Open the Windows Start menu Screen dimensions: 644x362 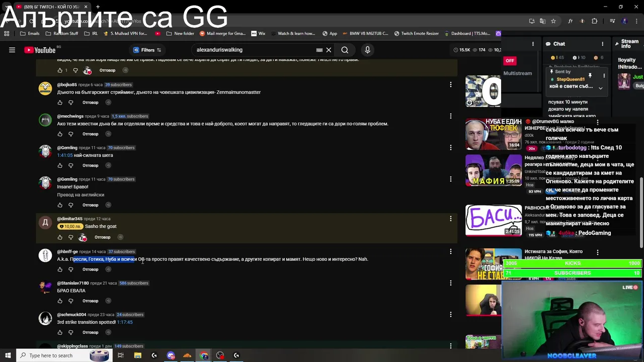coord(8,355)
